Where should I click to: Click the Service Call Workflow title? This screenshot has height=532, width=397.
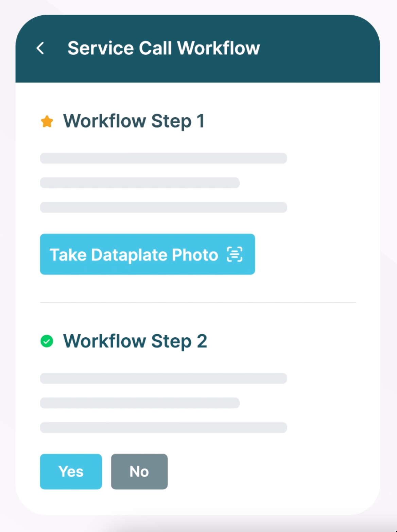pyautogui.click(x=163, y=48)
